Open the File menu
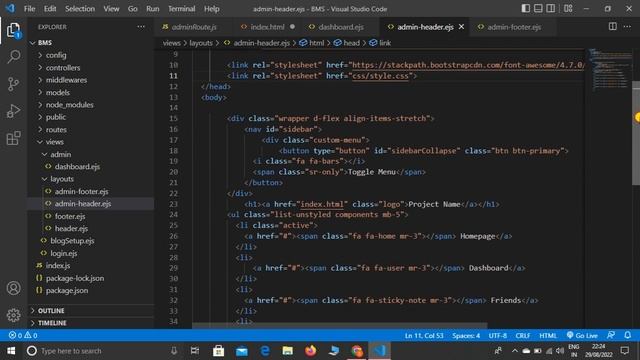Viewport: 640px width, 360px height. coord(29,9)
